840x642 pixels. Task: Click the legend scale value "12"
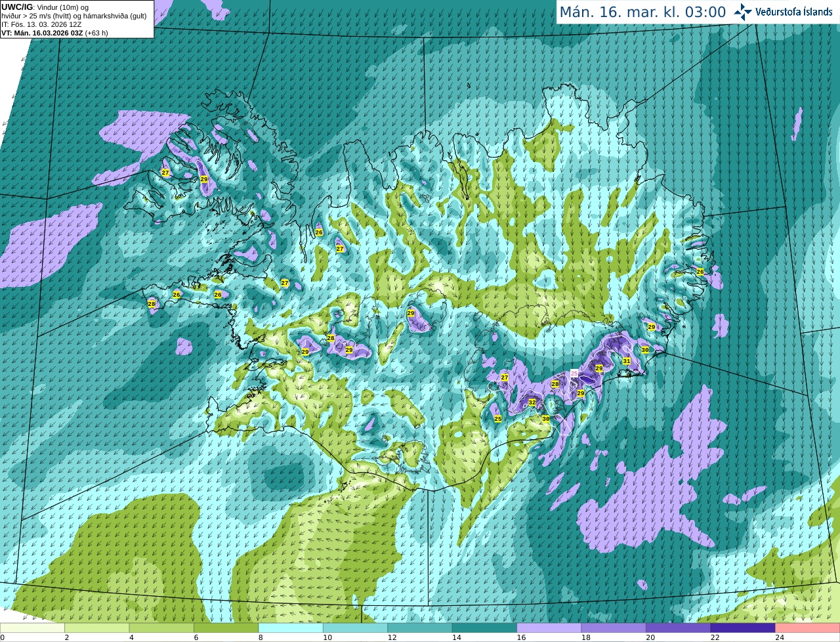[x=392, y=637]
